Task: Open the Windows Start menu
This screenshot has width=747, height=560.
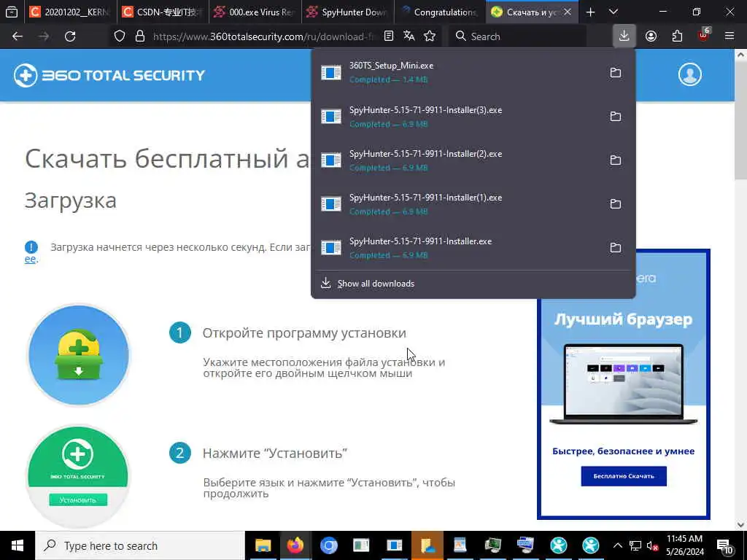Action: pyautogui.click(x=18, y=545)
